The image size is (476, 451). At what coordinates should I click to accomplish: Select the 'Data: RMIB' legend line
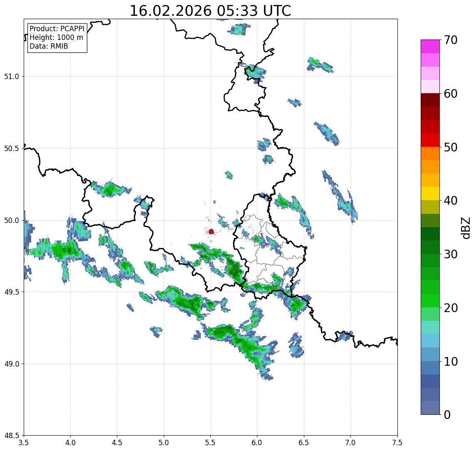click(49, 46)
